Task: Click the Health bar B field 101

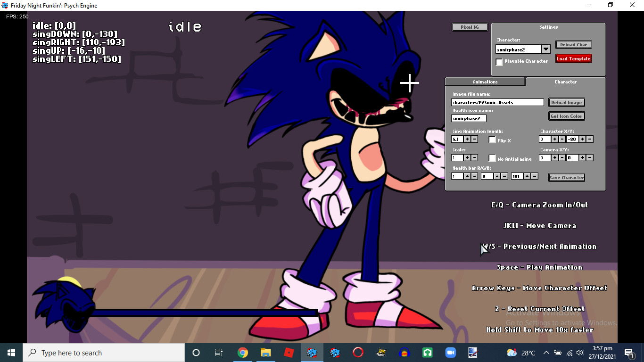Action: click(x=517, y=176)
